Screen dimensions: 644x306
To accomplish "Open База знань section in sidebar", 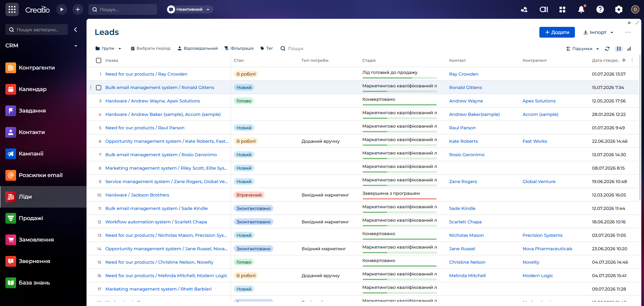I will click(x=43, y=282).
